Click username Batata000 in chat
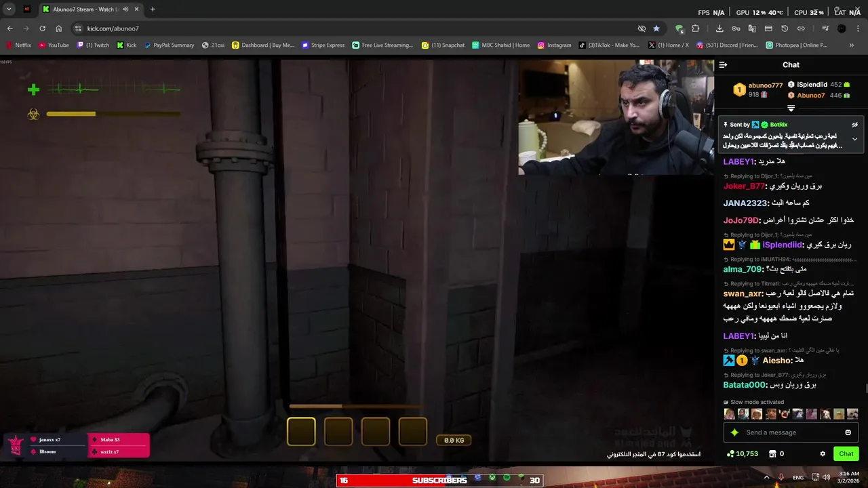This screenshot has width=868, height=488. (745, 385)
